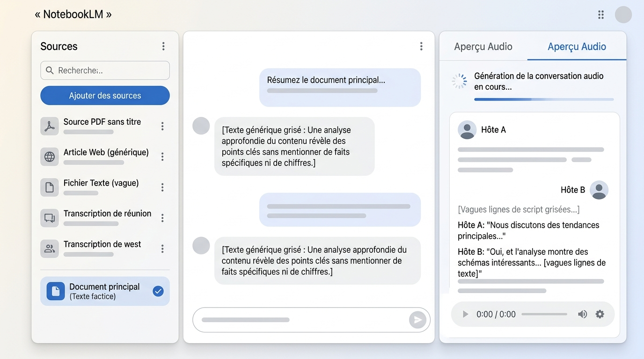The image size is (644, 359).
Task: Open audio player settings gear
Action: [600, 315]
